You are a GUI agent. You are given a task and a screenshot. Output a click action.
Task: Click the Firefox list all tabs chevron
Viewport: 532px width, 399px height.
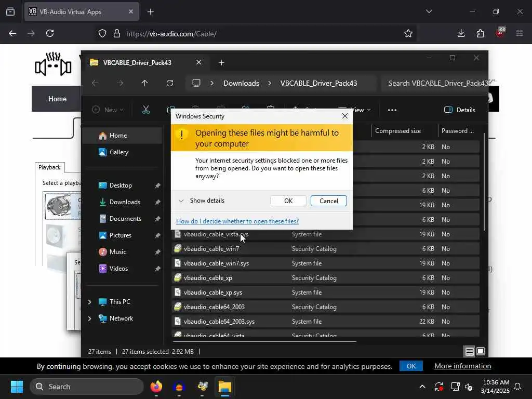coord(429,11)
